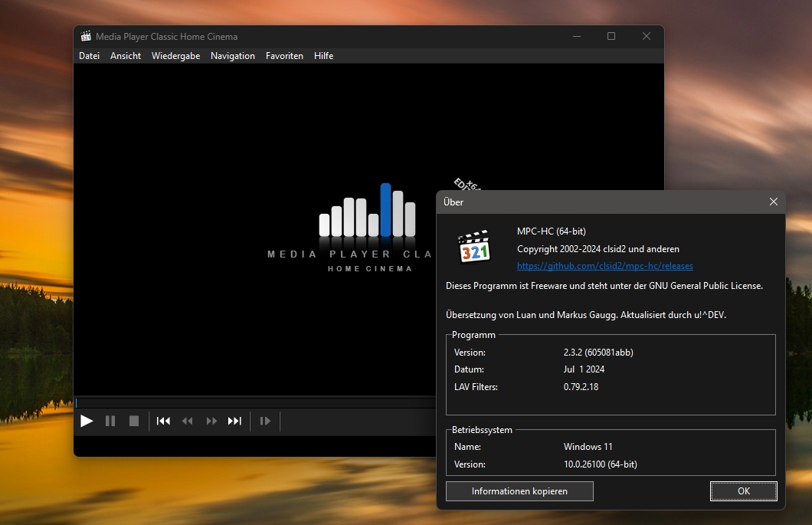Click the GNU General Public License sentence
The image size is (812, 525).
click(x=604, y=286)
